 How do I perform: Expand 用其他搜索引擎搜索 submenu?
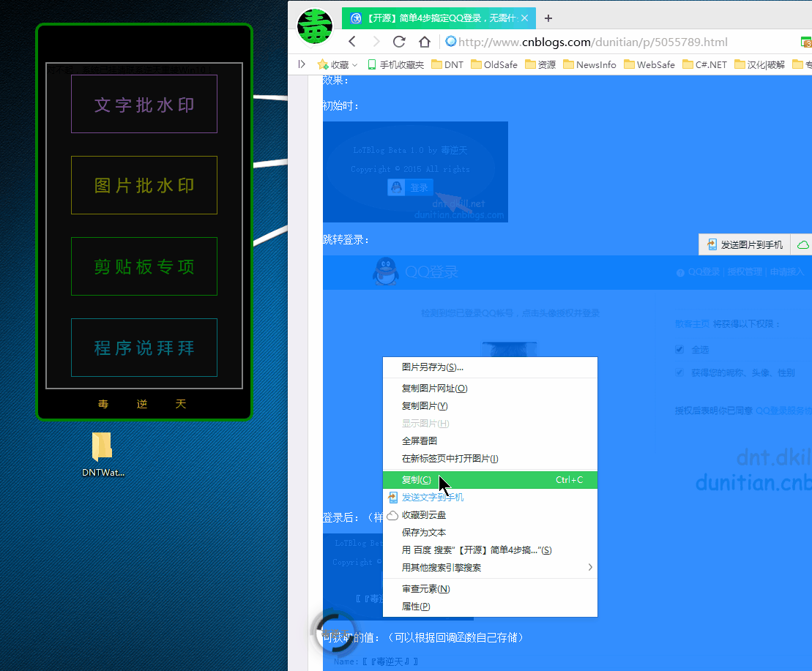[x=490, y=568]
